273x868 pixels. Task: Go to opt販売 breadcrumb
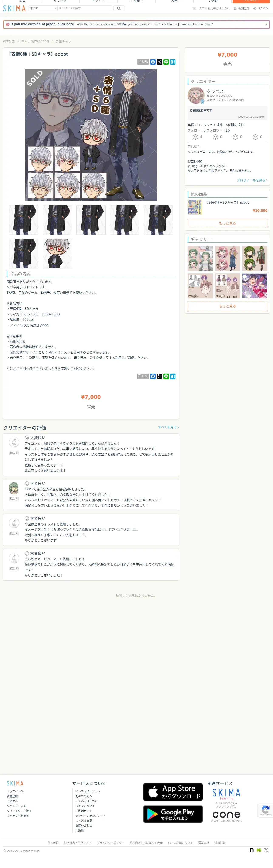tap(9, 42)
